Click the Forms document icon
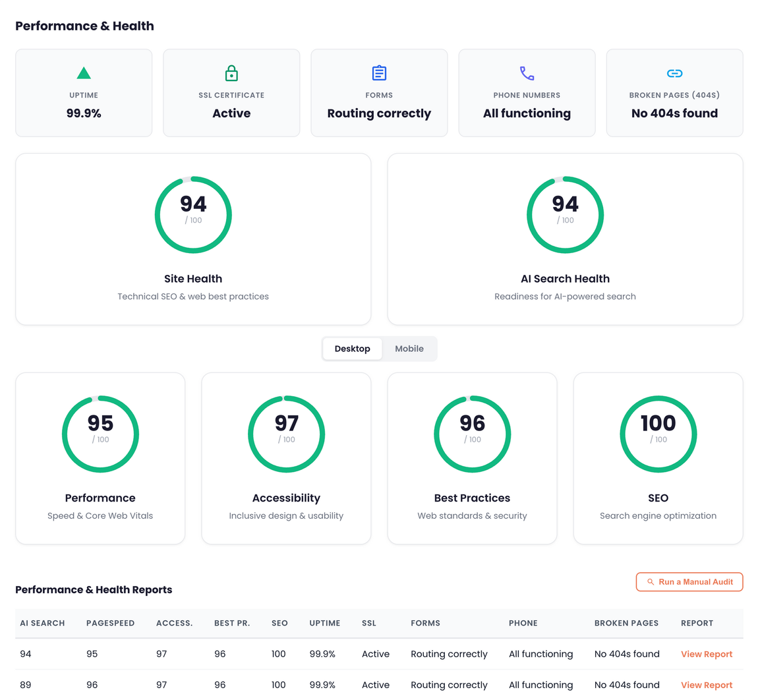 coord(379,73)
